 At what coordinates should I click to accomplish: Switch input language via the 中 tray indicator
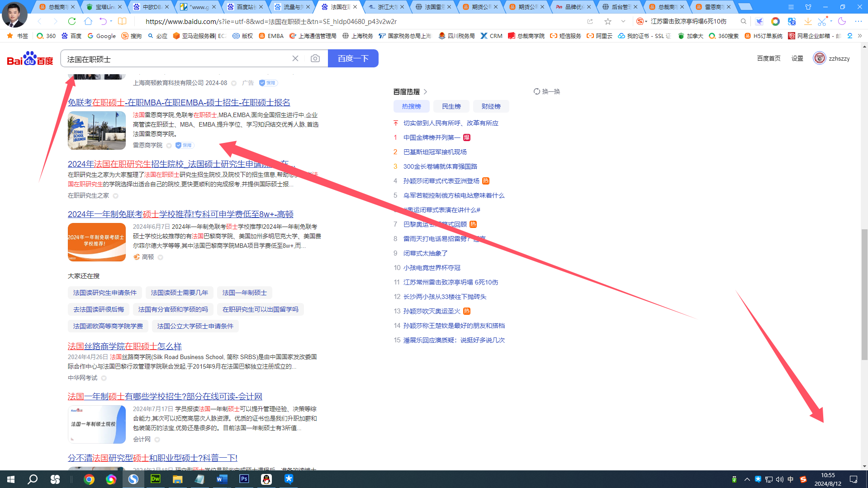pyautogui.click(x=791, y=479)
